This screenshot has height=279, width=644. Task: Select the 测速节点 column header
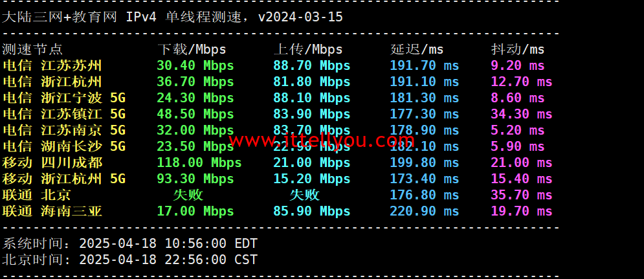32,50
